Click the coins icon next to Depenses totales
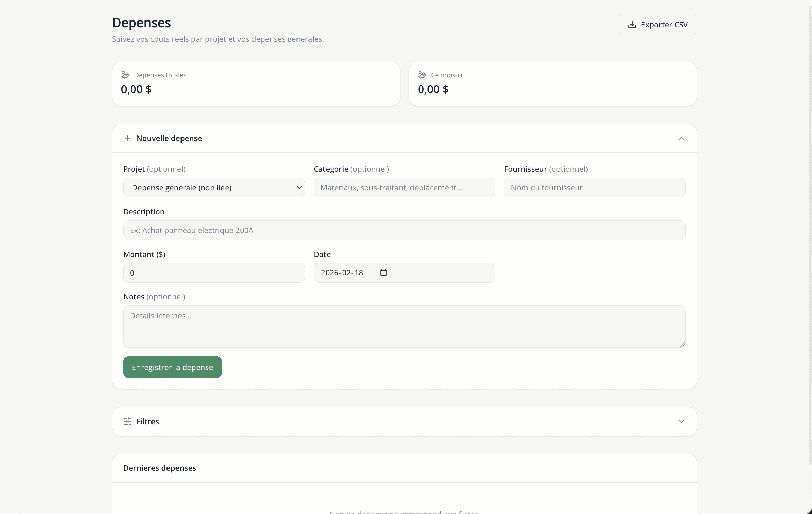The width and height of the screenshot is (812, 514). [126, 75]
